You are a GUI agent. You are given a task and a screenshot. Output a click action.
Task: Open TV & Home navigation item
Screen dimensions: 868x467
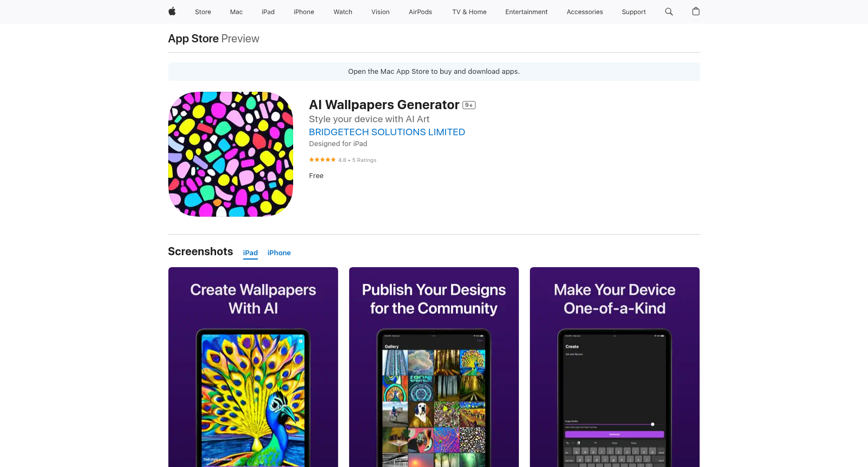tap(469, 12)
